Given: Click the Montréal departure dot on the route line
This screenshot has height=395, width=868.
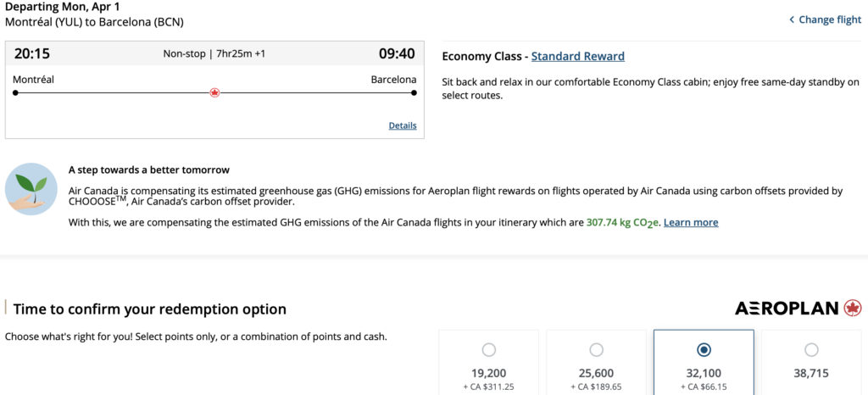Looking at the screenshot, I should tap(15, 92).
